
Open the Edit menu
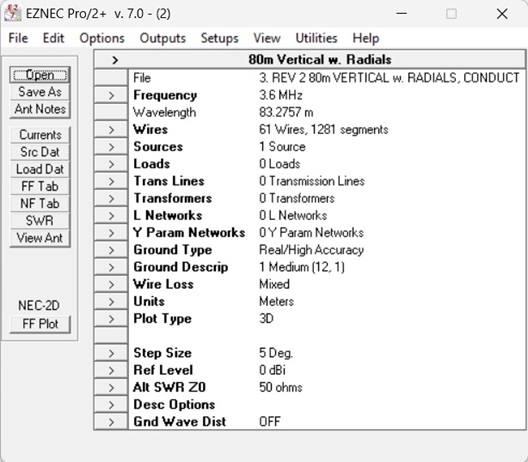pyautogui.click(x=53, y=38)
